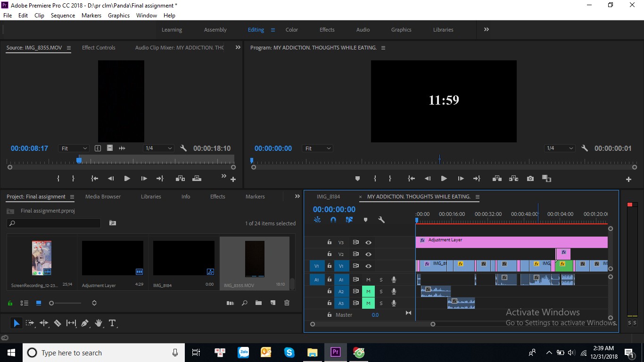Select the Pen tool

click(x=85, y=323)
